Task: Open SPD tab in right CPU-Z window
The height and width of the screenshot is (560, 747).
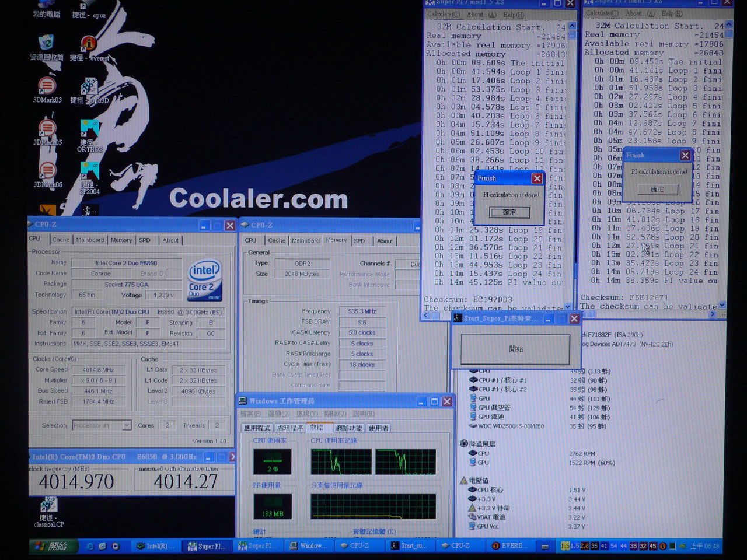Action: [359, 240]
